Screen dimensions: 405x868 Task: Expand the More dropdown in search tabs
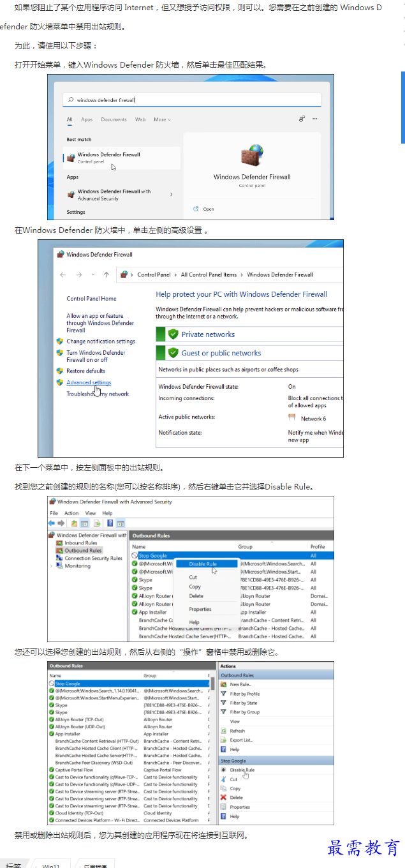pyautogui.click(x=162, y=119)
